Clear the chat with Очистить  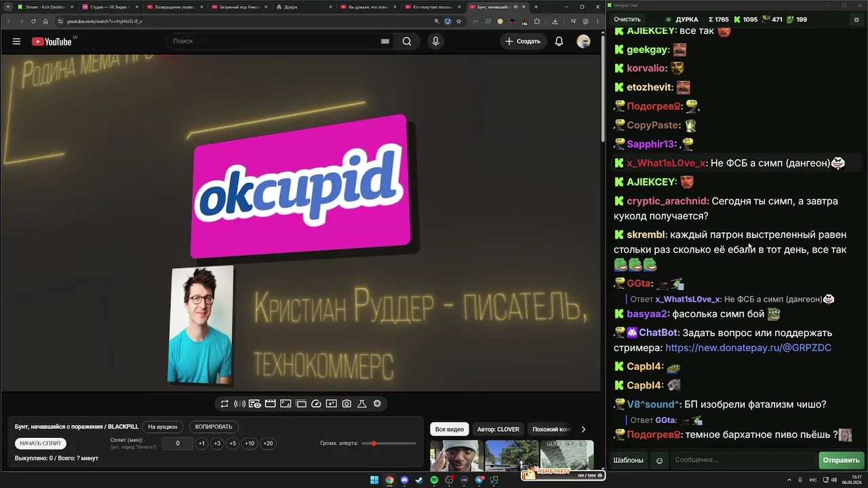tap(627, 20)
